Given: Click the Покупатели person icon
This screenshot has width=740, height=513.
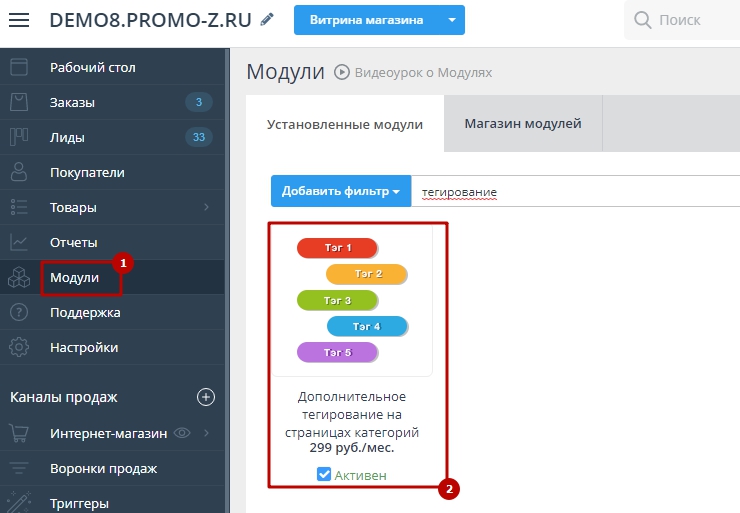Looking at the screenshot, I should click(19, 172).
